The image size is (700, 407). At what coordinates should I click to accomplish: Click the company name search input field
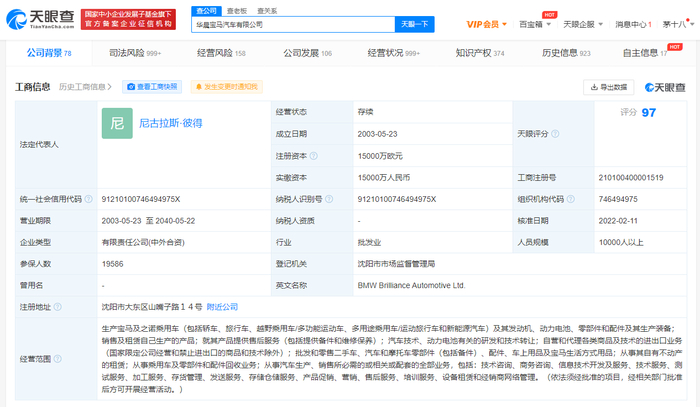290,23
